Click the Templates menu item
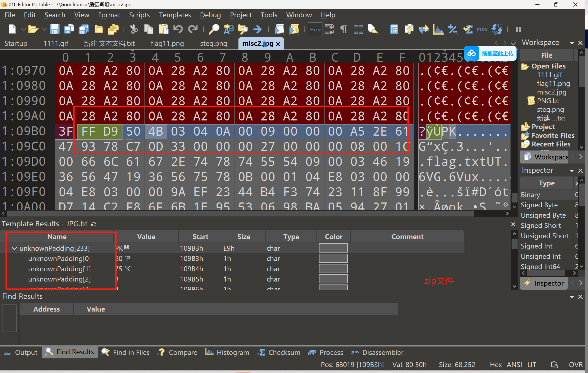 [x=175, y=15]
